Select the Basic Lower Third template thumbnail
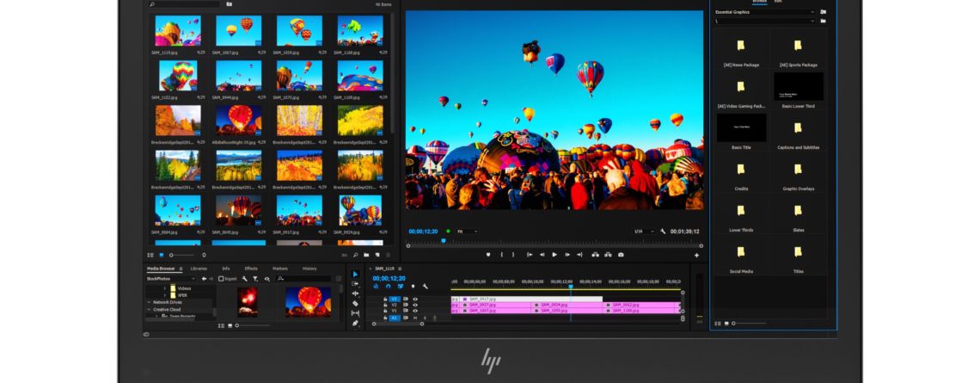 click(x=798, y=86)
